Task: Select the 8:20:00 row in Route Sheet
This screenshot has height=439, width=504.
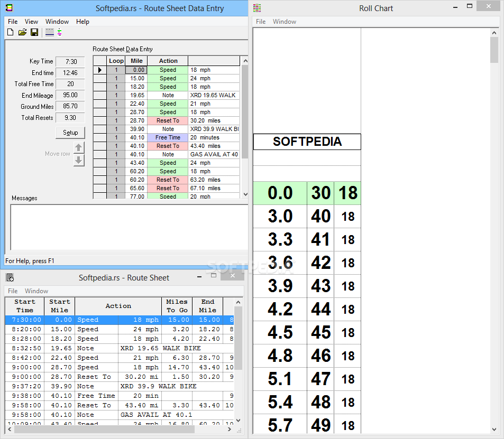Action: [119, 329]
